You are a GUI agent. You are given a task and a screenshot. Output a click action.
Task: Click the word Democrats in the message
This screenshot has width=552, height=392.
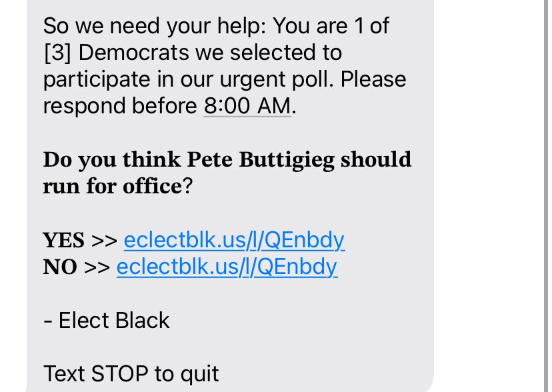coord(134,53)
